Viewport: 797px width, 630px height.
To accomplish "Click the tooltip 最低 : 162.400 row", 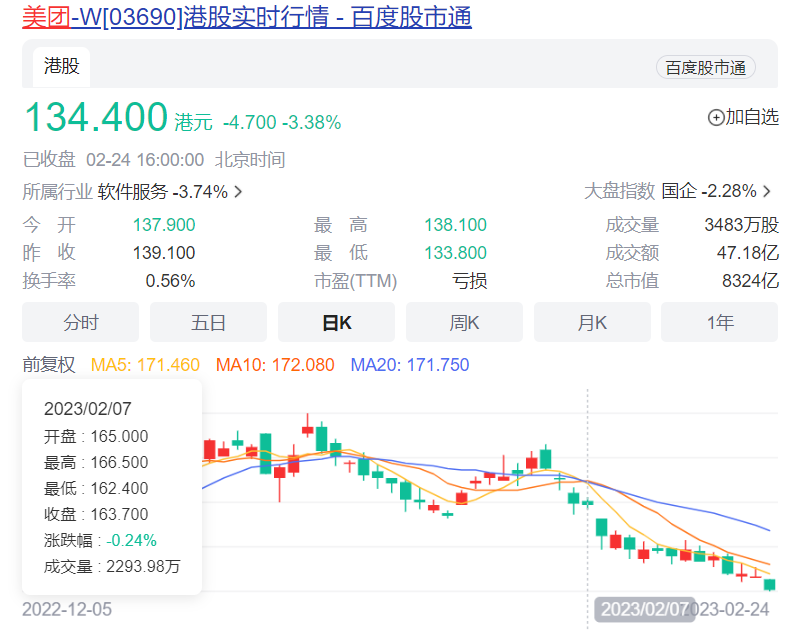I will (x=96, y=488).
